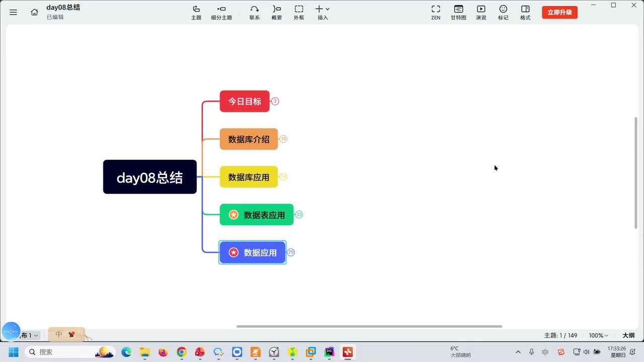The height and width of the screenshot is (362, 644).
Task: Click the Sogou input tray icon
Action: click(561, 352)
